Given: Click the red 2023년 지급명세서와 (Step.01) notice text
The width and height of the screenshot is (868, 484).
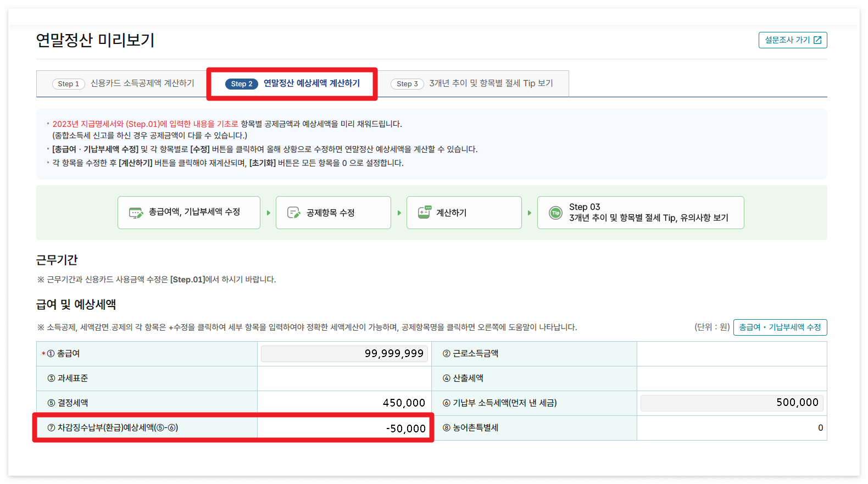Looking at the screenshot, I should pos(146,124).
